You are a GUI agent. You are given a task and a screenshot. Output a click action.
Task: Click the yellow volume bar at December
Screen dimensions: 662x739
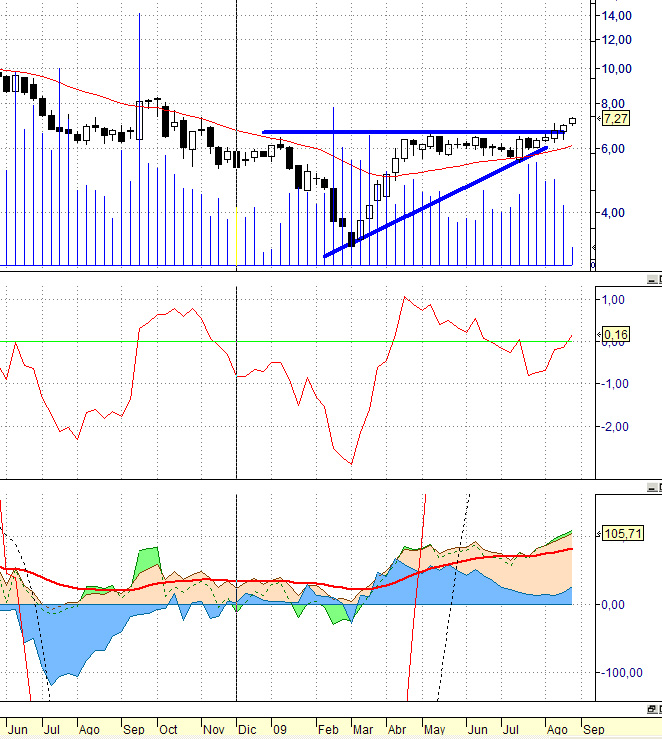tap(237, 236)
